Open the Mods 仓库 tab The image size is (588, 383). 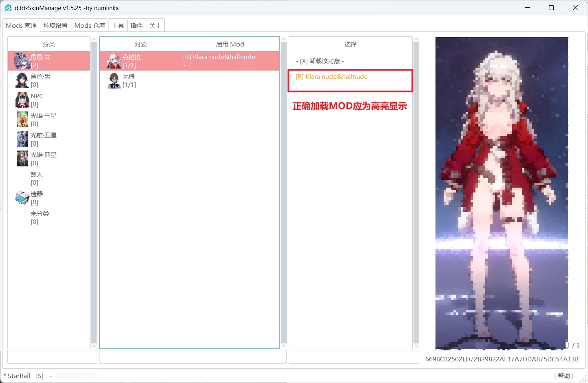tap(90, 25)
